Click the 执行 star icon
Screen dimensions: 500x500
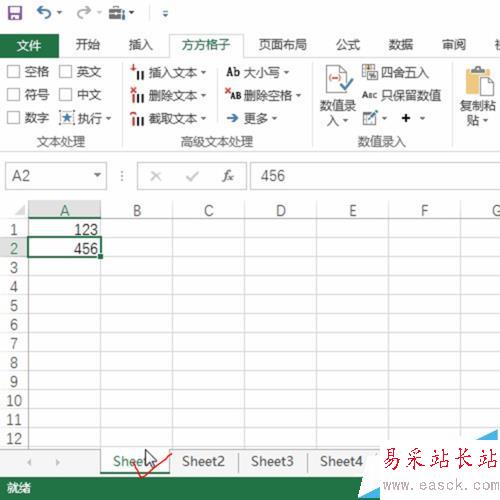coord(67,118)
